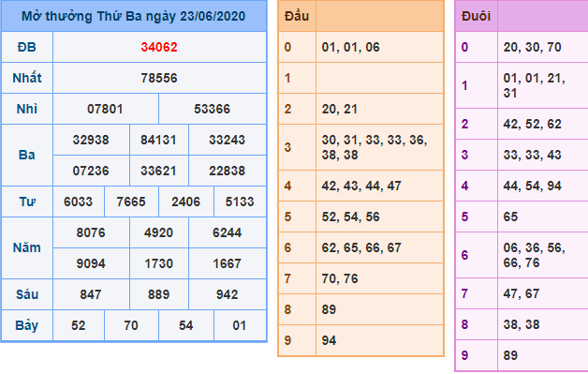Select third prize number 33621
588x374 pixels.
pyautogui.click(x=158, y=171)
